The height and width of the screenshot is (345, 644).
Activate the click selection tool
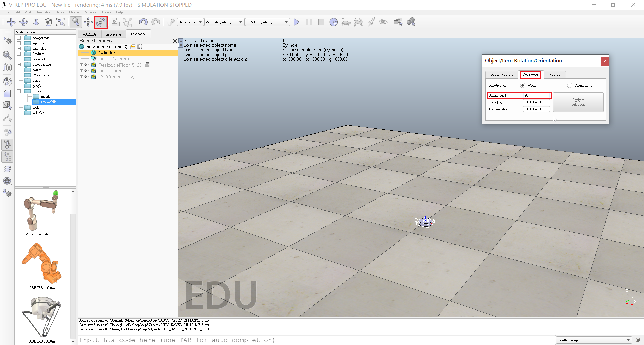coord(76,22)
